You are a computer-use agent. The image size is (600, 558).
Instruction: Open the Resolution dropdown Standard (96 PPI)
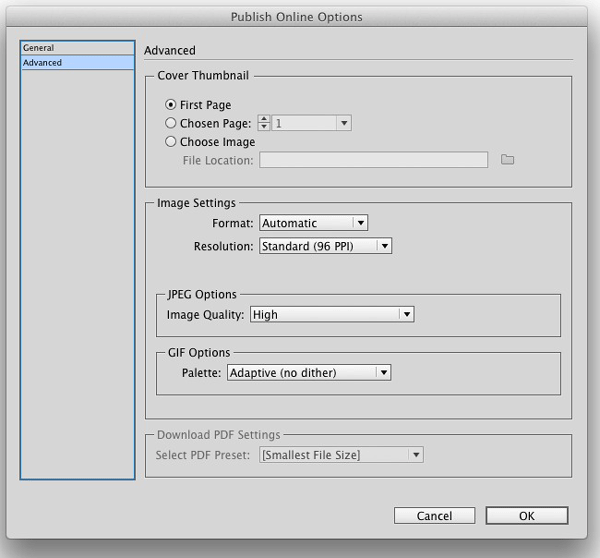[325, 246]
